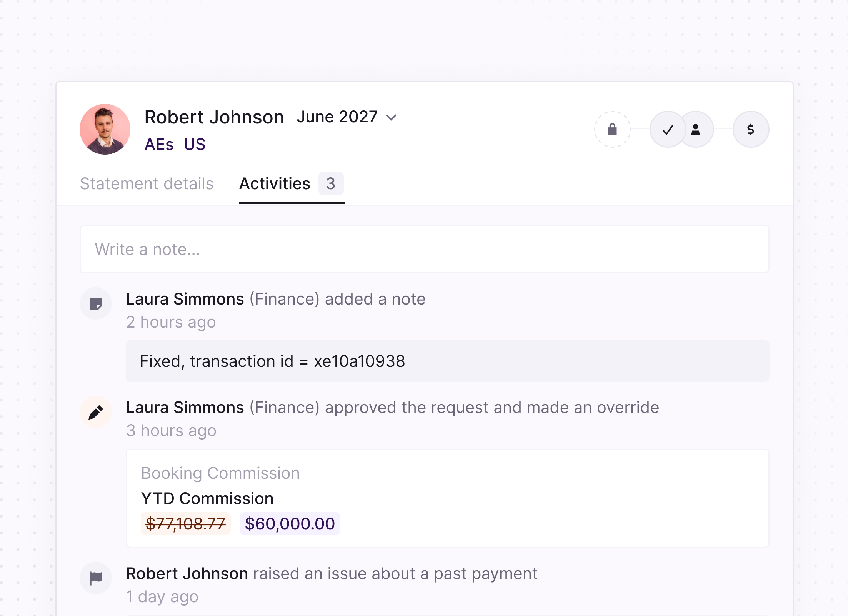Focus the Write a note field
848x616 pixels.
pyautogui.click(x=425, y=249)
